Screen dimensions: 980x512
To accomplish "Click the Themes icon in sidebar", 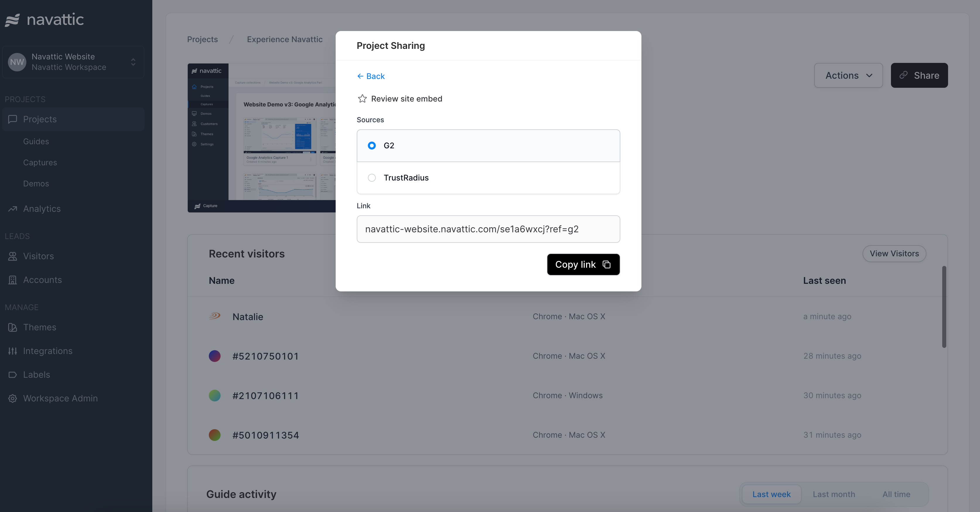I will tap(13, 327).
